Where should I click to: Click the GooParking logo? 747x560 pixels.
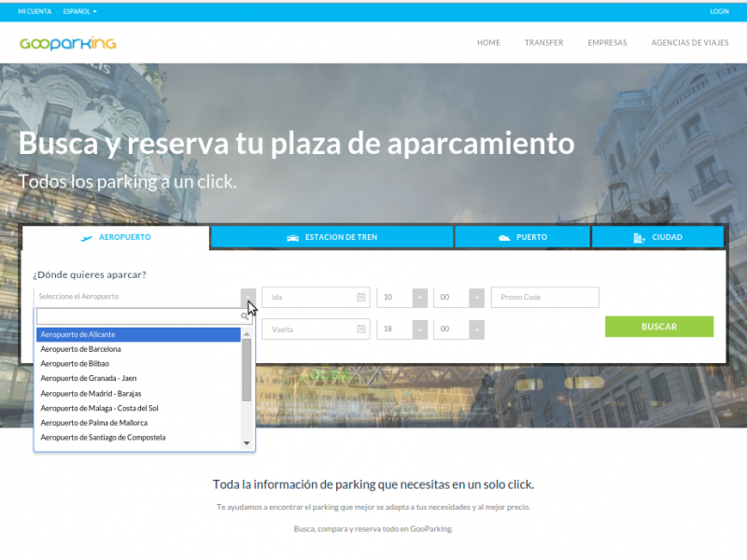tap(67, 43)
